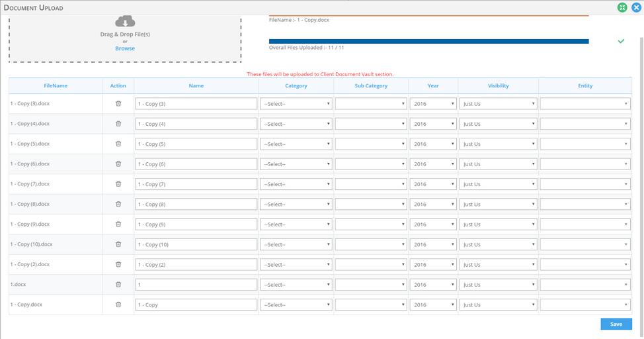
Task: Edit the Name field for 1 - Copy (2)
Action: (196, 265)
